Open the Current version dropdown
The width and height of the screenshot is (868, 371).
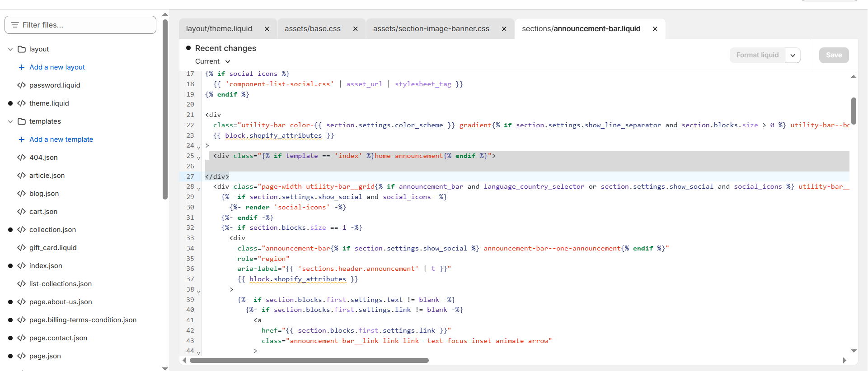213,61
